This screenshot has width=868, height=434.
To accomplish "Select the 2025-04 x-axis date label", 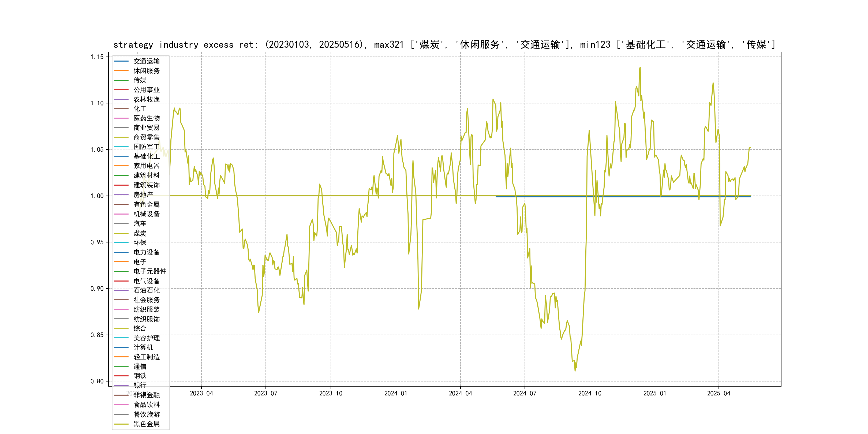I will (x=719, y=394).
